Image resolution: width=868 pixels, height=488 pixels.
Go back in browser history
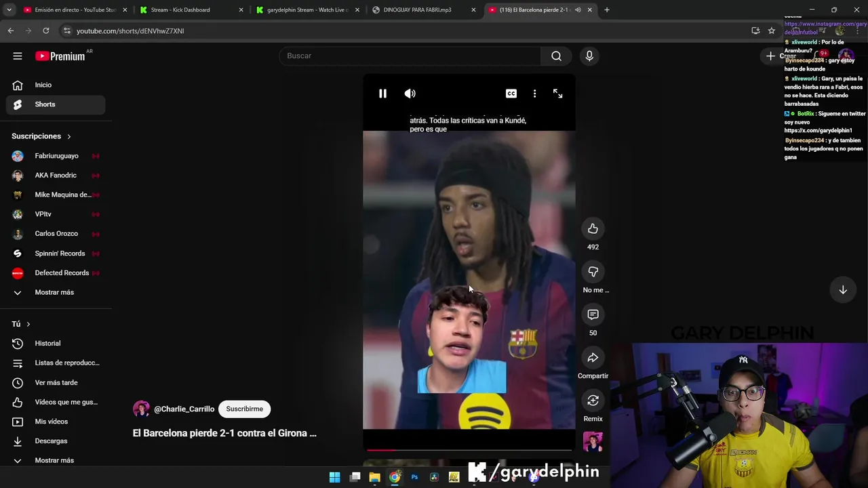tap(11, 30)
